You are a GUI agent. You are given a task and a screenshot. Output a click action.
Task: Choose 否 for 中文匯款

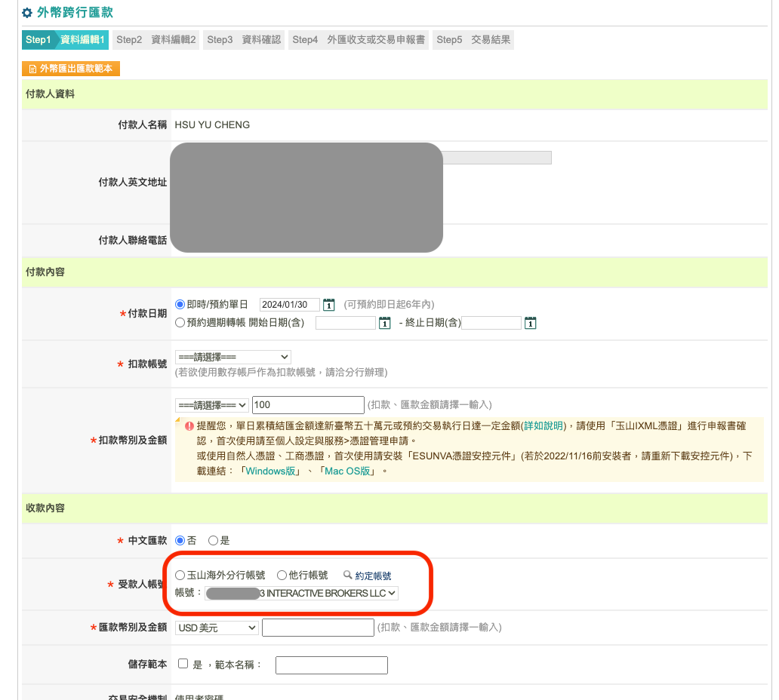180,540
